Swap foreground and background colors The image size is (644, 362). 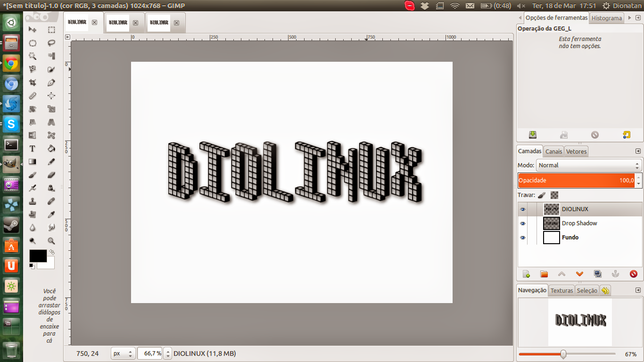coord(52,252)
